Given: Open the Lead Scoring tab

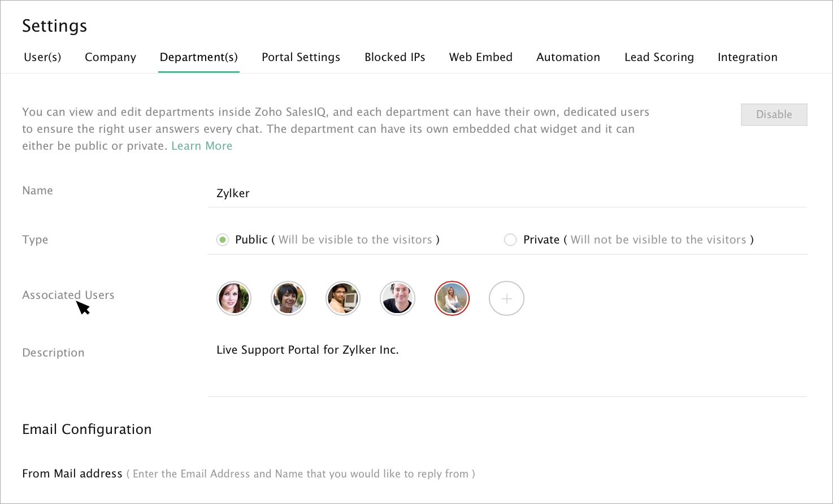Looking at the screenshot, I should [x=659, y=57].
